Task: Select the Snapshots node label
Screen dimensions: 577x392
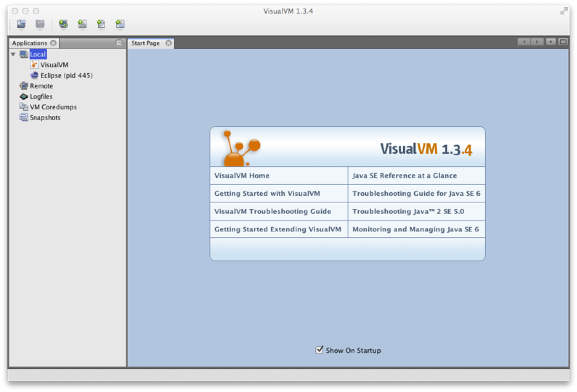Action: pyautogui.click(x=45, y=118)
